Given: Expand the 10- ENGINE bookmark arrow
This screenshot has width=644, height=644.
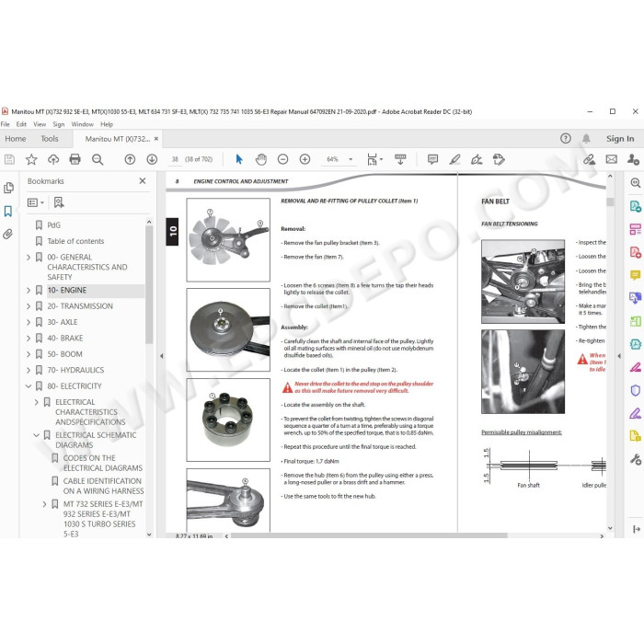Looking at the screenshot, I should 29,290.
